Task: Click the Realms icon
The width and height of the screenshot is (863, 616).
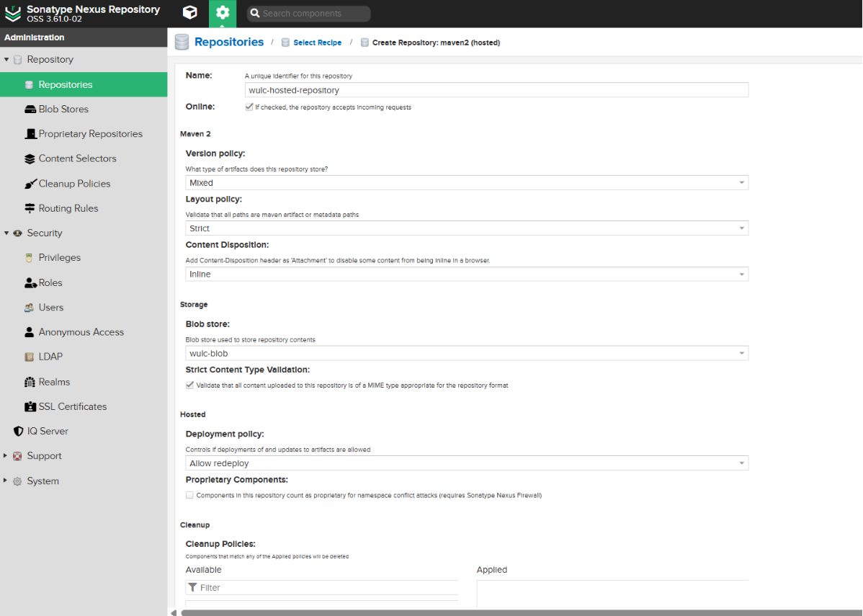Action: click(x=30, y=382)
